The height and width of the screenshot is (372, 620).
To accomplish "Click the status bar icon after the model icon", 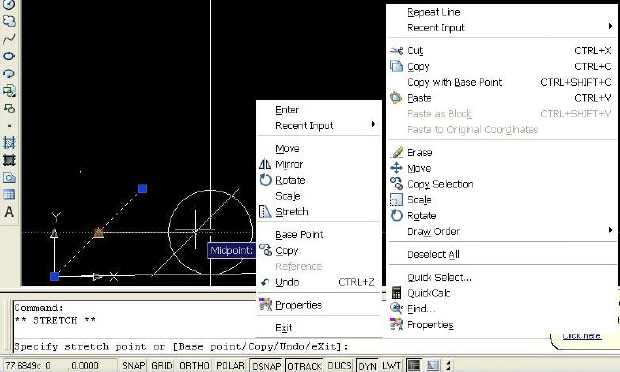I will pyautogui.click(x=433, y=365).
